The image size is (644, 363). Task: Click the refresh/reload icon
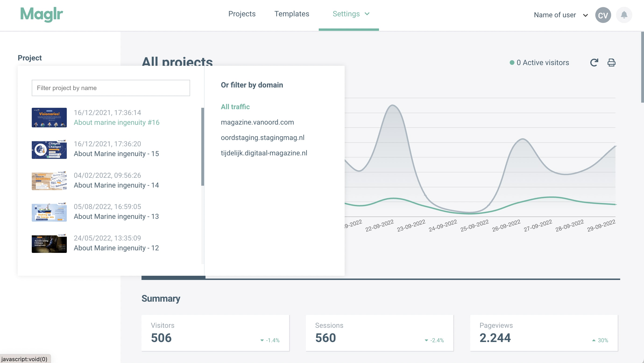coord(595,62)
